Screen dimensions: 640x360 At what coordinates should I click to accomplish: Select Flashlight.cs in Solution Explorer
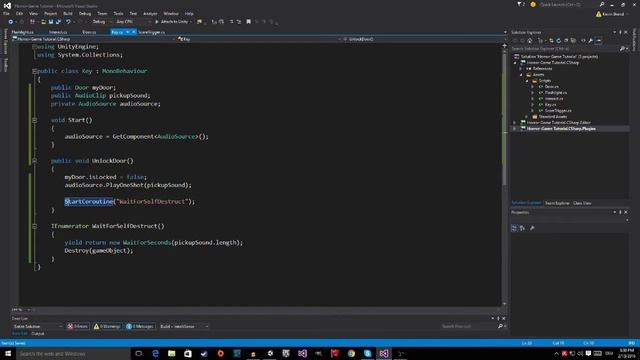click(555, 93)
